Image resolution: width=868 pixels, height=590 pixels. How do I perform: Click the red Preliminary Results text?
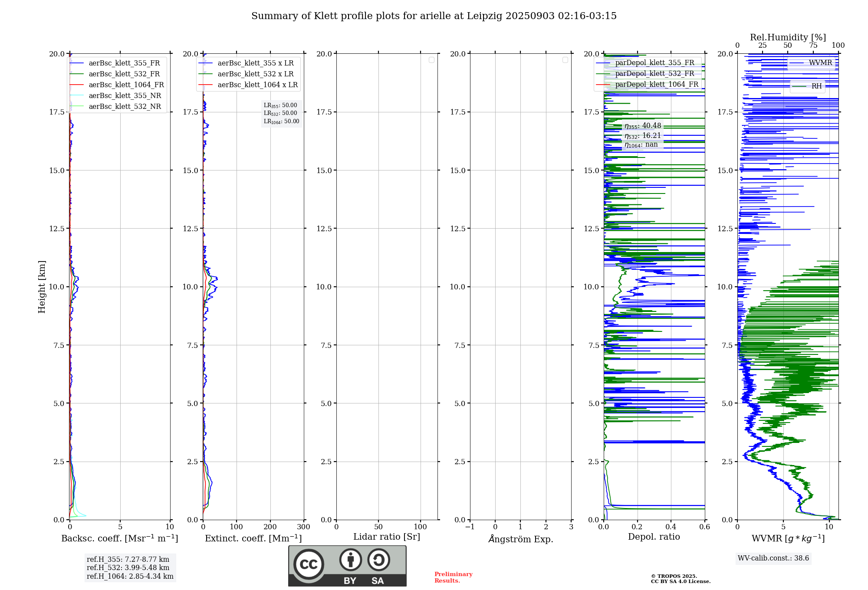click(453, 577)
